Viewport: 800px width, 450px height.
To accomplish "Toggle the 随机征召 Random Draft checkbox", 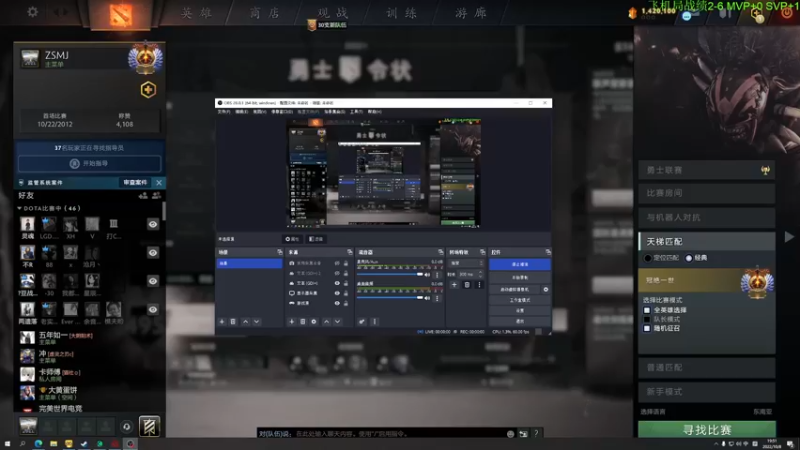I will pyautogui.click(x=647, y=329).
